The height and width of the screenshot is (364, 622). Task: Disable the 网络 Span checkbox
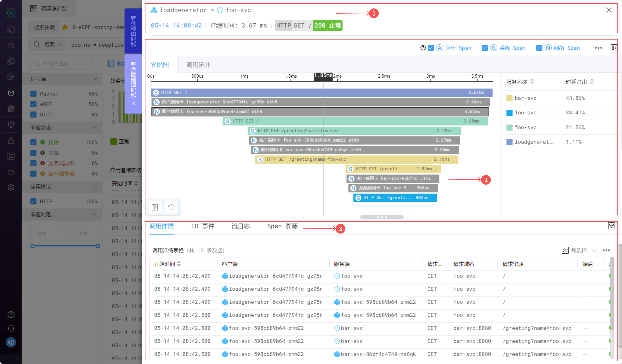[x=539, y=48]
